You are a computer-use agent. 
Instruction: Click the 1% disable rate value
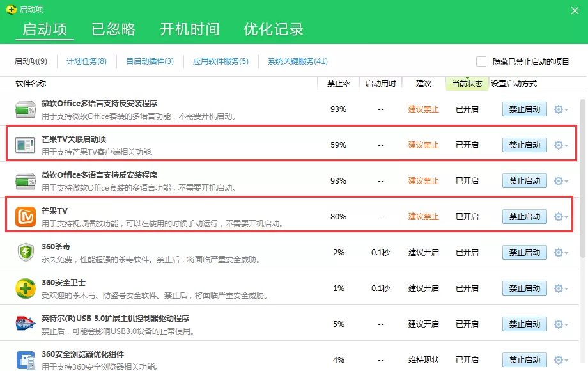point(339,288)
